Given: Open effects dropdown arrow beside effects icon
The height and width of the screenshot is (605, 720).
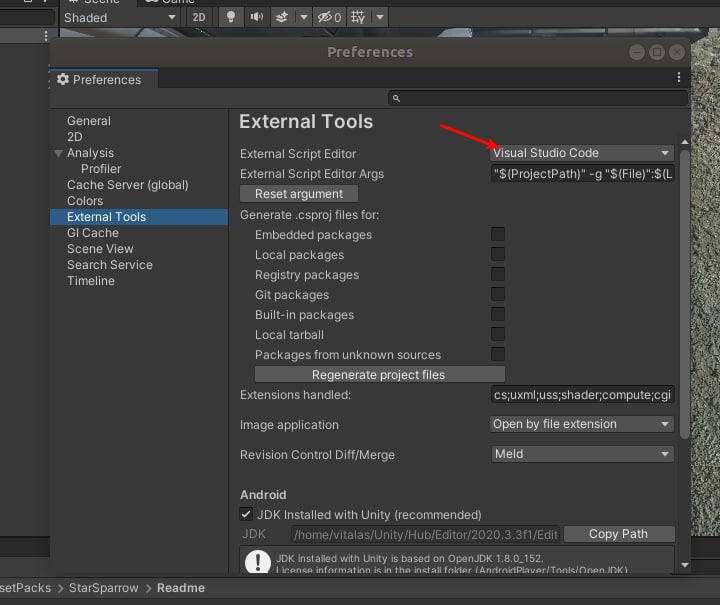Looking at the screenshot, I should coord(304,17).
